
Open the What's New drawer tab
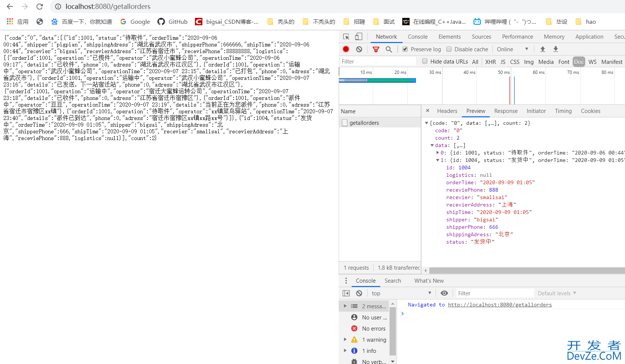[x=429, y=280]
